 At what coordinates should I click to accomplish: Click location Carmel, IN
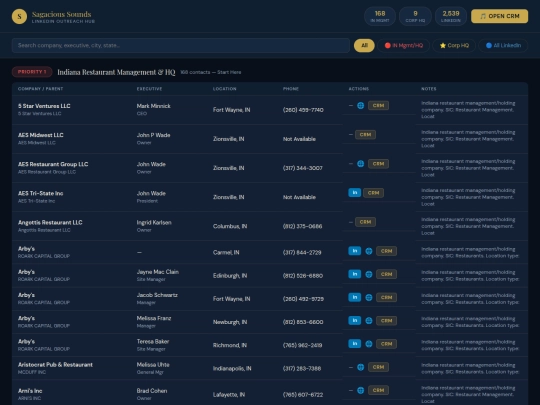tap(226, 252)
